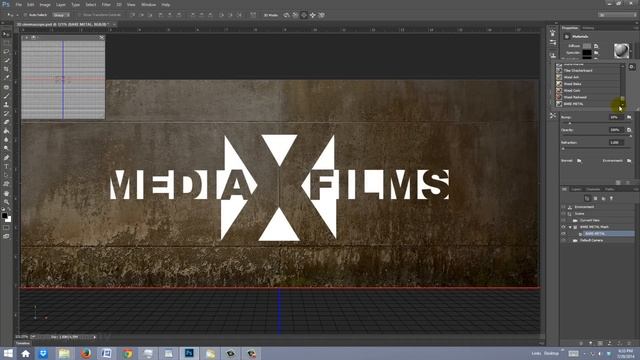Click the Refraction slider track
640x360 pixels.
[596, 149]
